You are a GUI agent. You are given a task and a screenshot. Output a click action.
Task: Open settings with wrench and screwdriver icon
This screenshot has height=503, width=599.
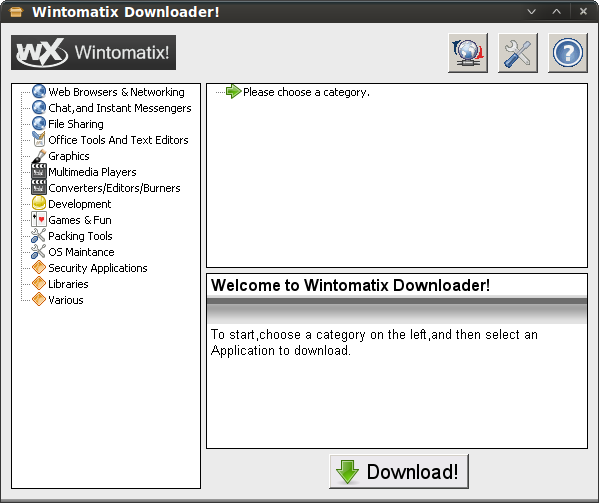coord(518,53)
